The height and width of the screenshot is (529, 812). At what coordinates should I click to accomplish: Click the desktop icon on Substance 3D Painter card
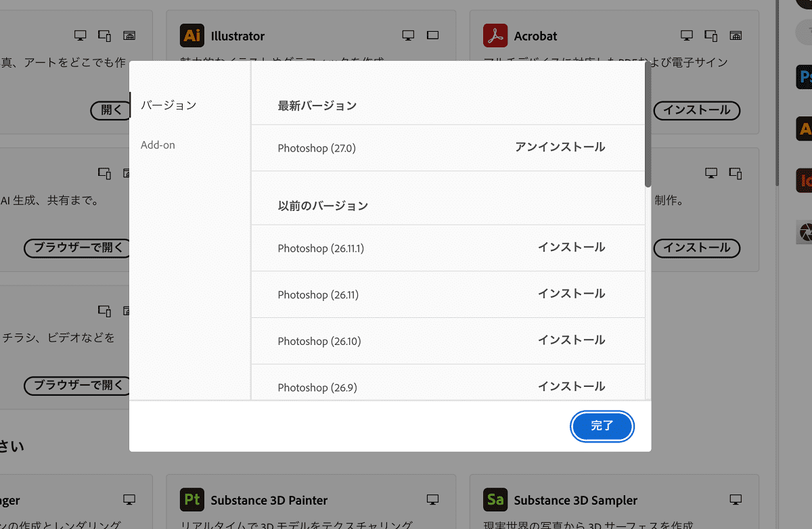(x=433, y=500)
